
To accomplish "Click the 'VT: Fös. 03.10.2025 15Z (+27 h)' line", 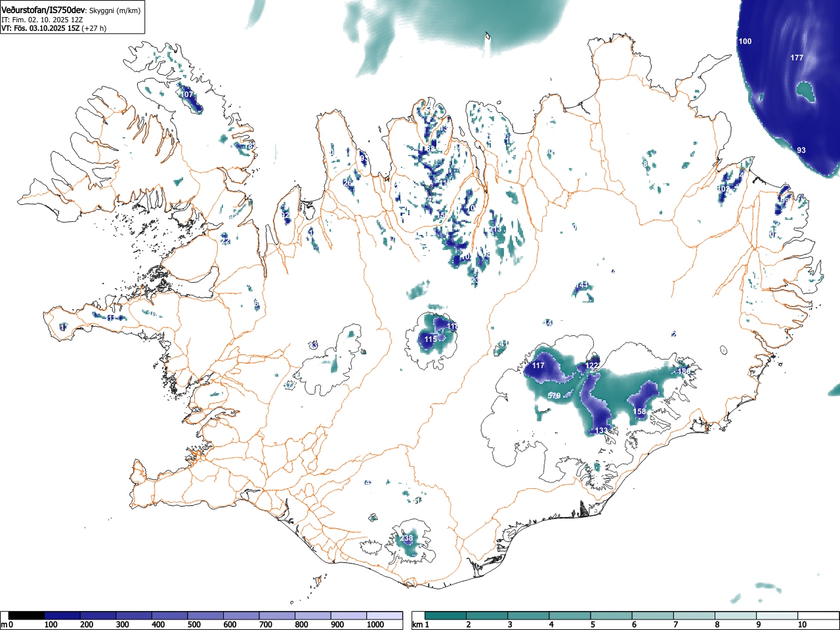I will (x=54, y=28).
